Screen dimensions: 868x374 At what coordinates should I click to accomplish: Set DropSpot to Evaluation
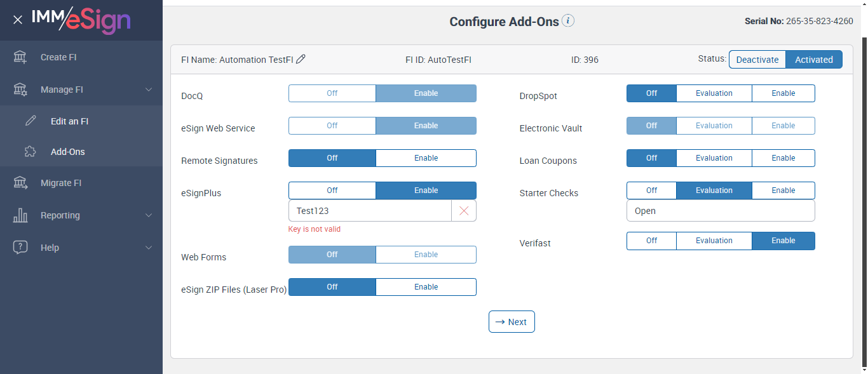pyautogui.click(x=714, y=93)
